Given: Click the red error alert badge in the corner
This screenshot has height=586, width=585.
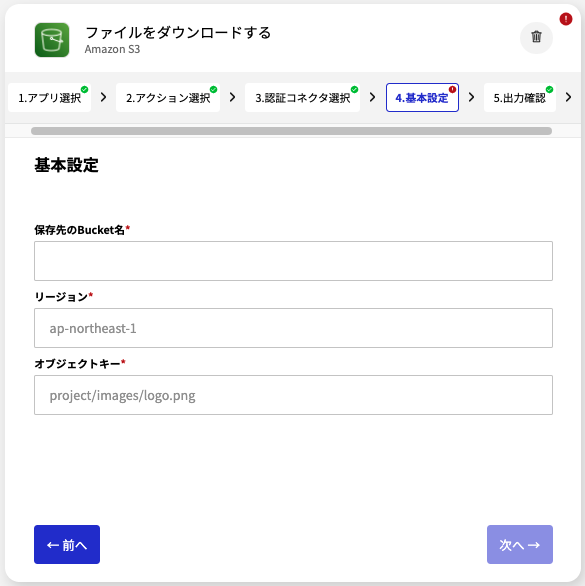Looking at the screenshot, I should click(x=566, y=19).
